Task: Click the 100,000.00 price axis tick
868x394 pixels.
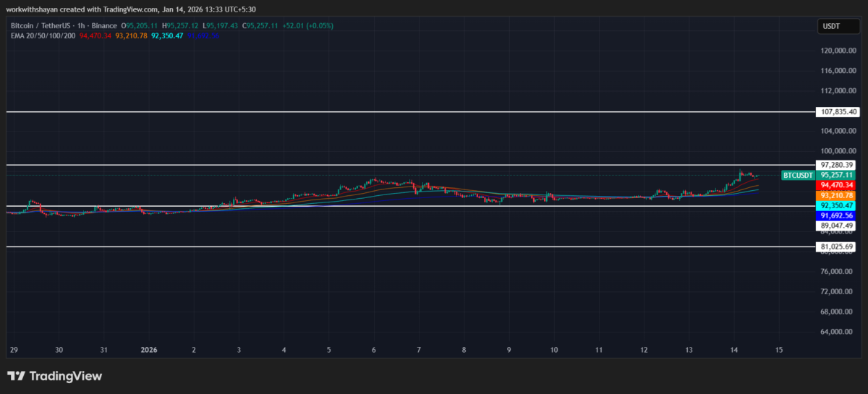Action: tap(838, 151)
